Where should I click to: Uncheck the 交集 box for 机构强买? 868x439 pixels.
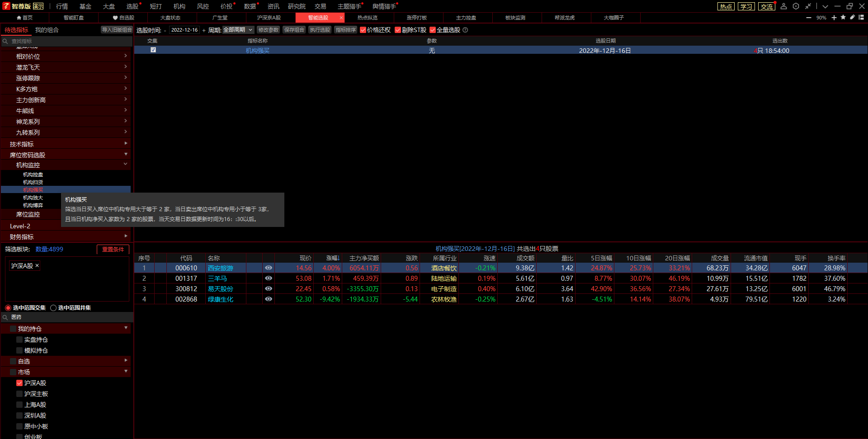pyautogui.click(x=153, y=50)
